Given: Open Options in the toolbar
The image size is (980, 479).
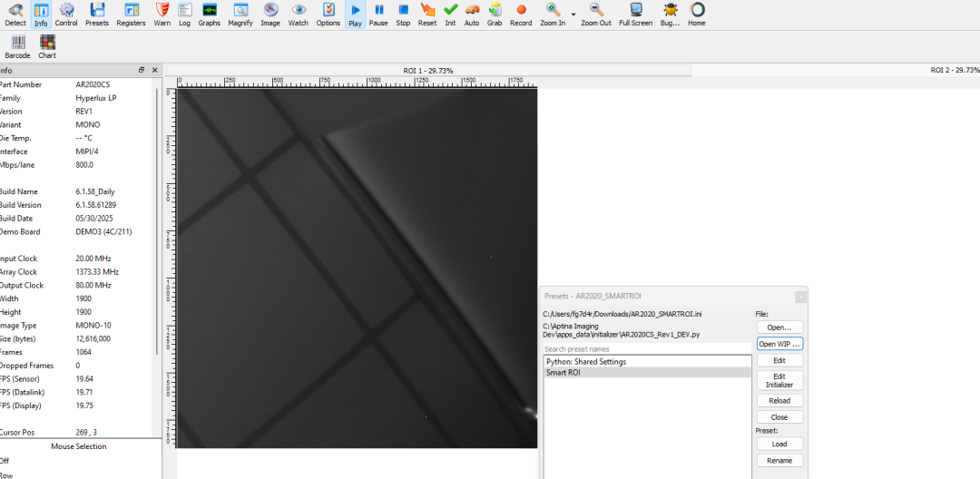Looking at the screenshot, I should pyautogui.click(x=328, y=15).
